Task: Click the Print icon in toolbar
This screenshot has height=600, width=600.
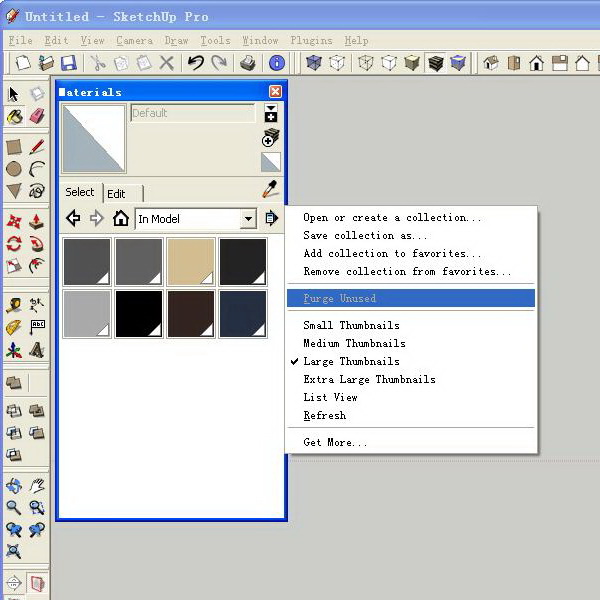Action: coord(248,63)
